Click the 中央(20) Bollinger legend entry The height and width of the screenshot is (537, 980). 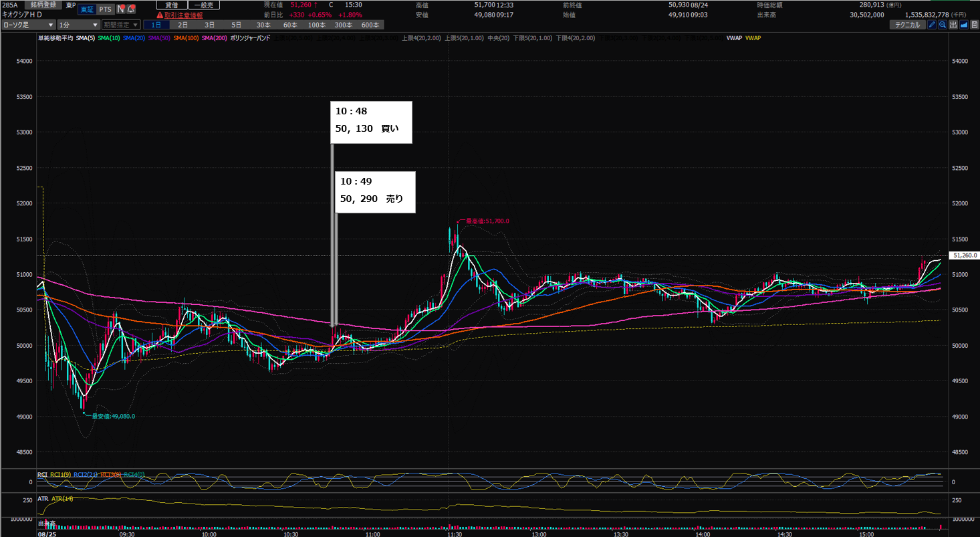[x=499, y=38]
